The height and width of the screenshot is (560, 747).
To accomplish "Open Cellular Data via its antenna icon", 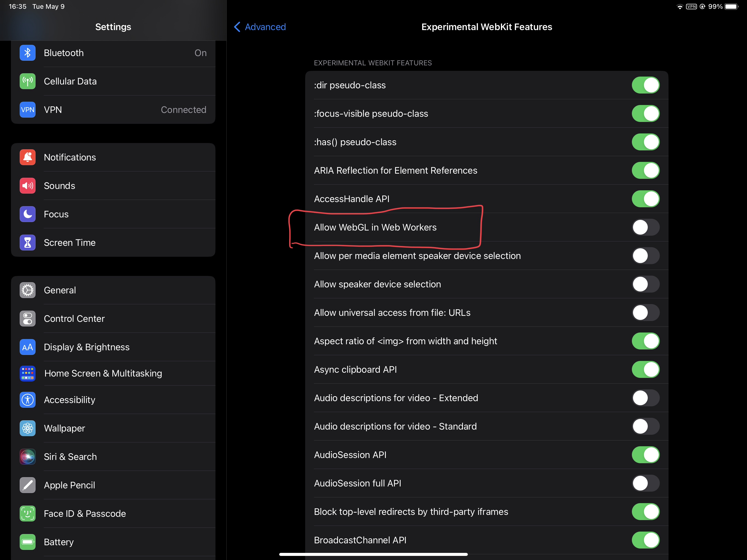I will 27,81.
